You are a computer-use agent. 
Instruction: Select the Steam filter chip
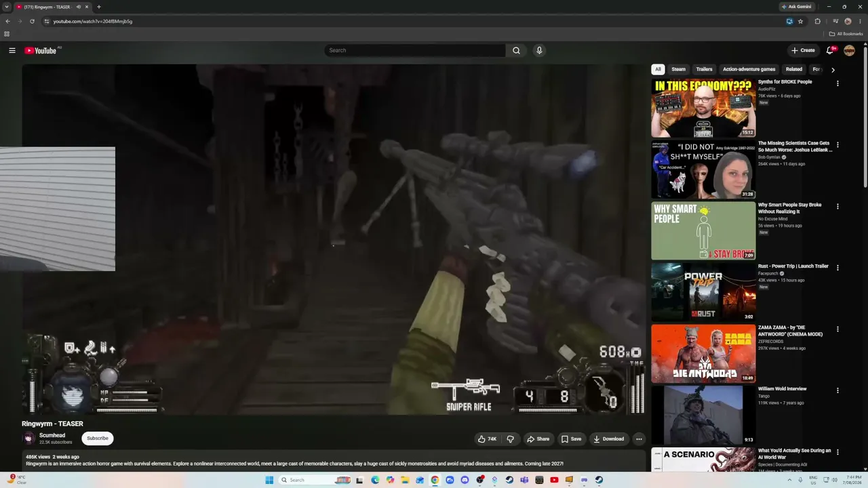coord(679,69)
